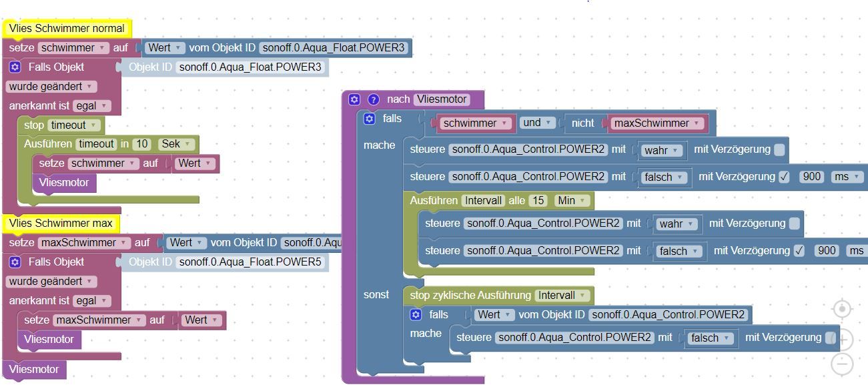Edit object ID in sonst steuere block

pos(574,338)
